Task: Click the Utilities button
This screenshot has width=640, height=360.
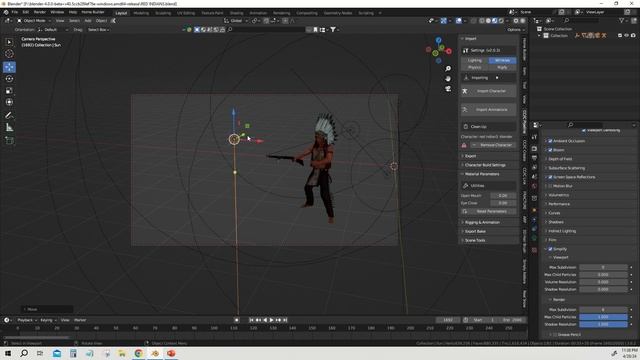Action: pyautogui.click(x=489, y=186)
